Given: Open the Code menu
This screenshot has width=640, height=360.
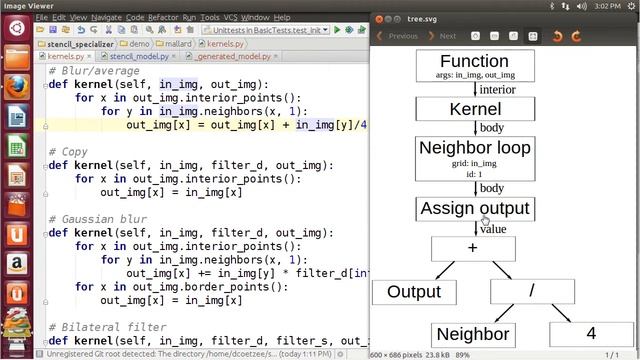Looking at the screenshot, I should [135, 18].
